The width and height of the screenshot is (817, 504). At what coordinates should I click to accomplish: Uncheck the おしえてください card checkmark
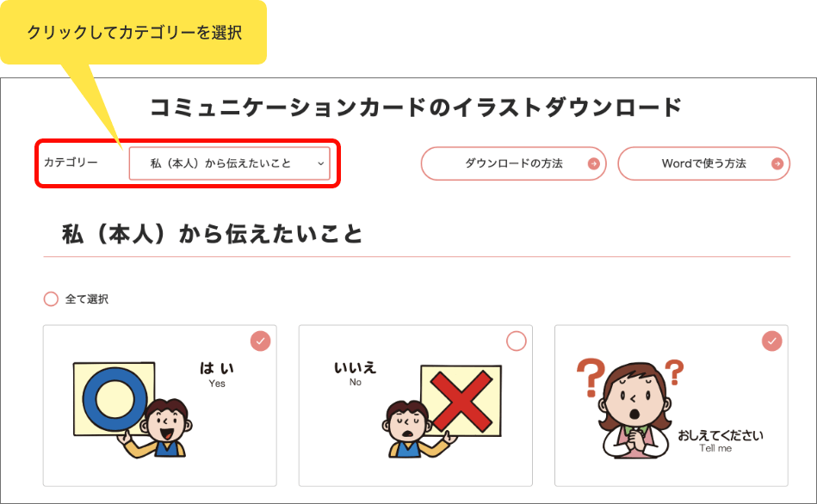[771, 341]
